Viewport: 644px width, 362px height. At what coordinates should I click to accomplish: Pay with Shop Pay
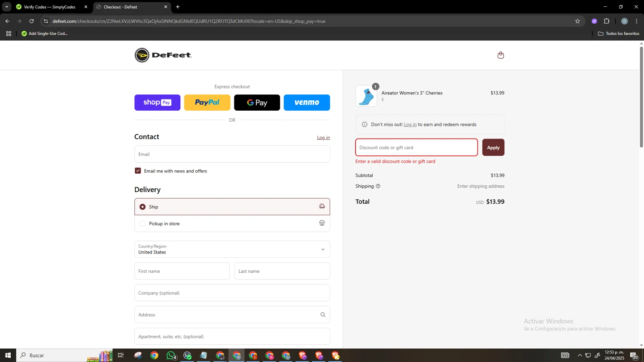(x=158, y=103)
